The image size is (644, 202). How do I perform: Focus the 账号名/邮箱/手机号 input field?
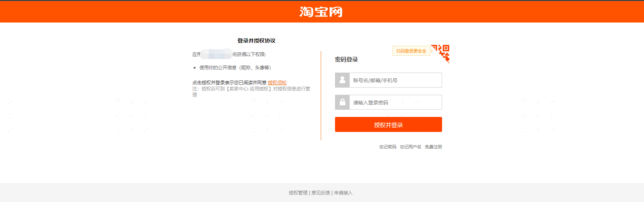(x=395, y=80)
